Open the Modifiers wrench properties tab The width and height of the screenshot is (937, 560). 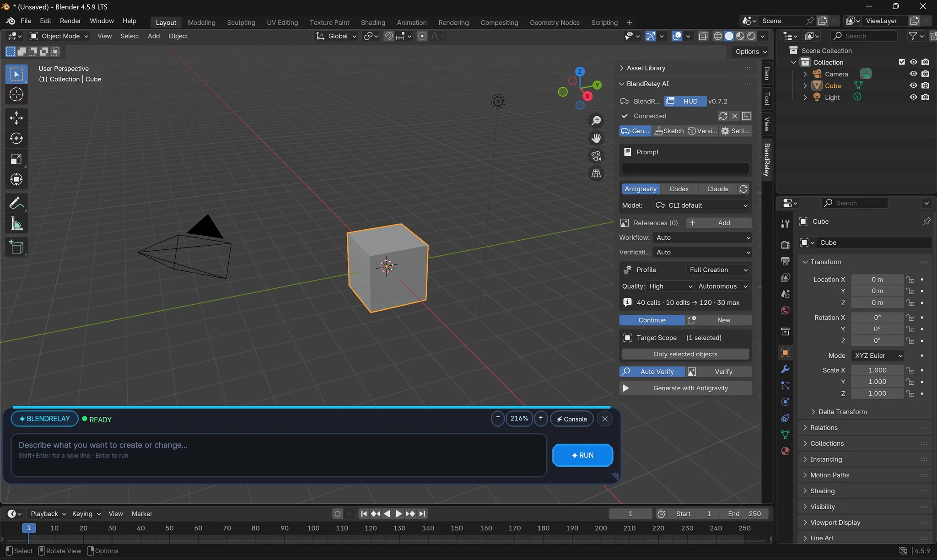click(785, 369)
